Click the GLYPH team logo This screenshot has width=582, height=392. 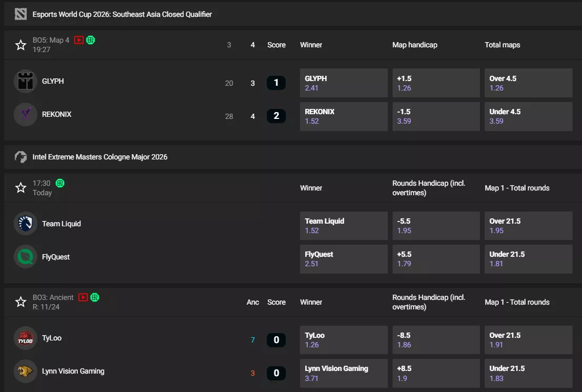[x=26, y=81]
